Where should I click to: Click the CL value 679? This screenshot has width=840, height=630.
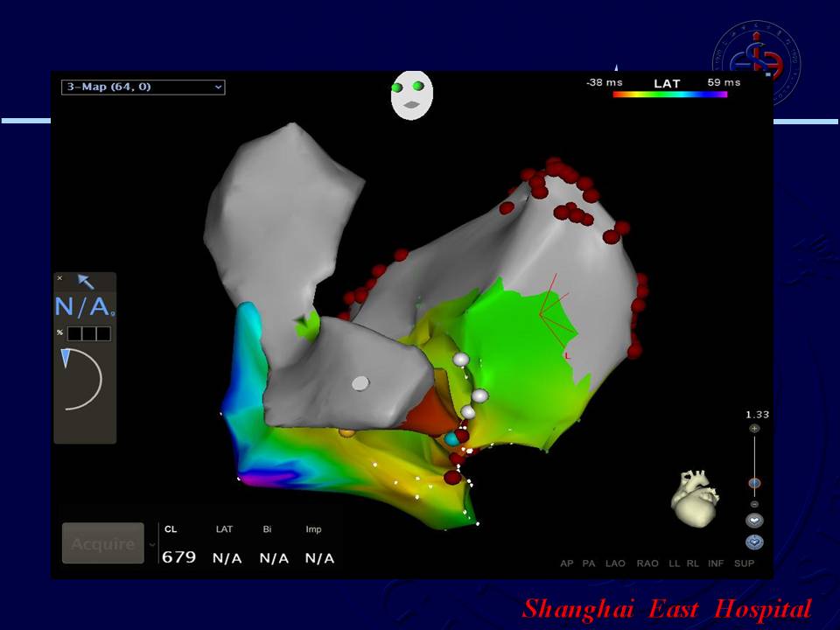(178, 557)
